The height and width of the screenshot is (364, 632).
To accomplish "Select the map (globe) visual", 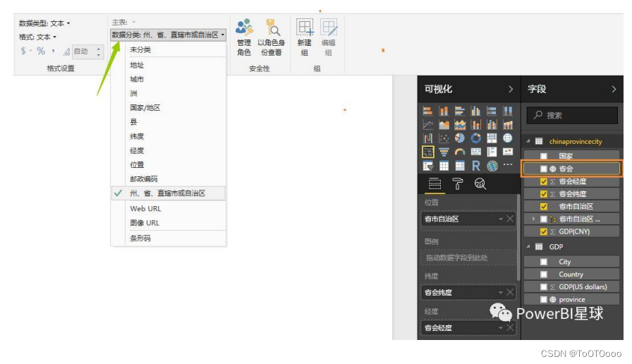I will tap(507, 138).
